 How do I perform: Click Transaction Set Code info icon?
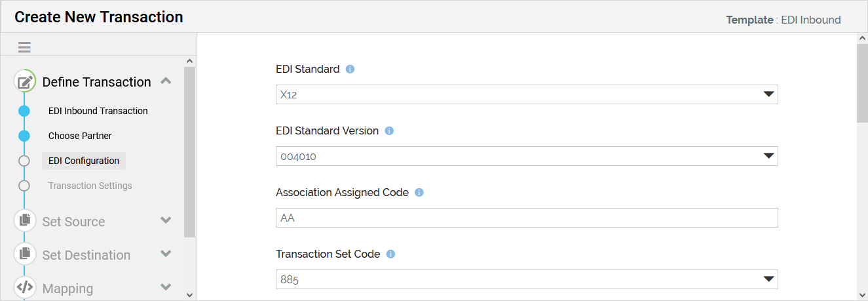pyautogui.click(x=390, y=254)
